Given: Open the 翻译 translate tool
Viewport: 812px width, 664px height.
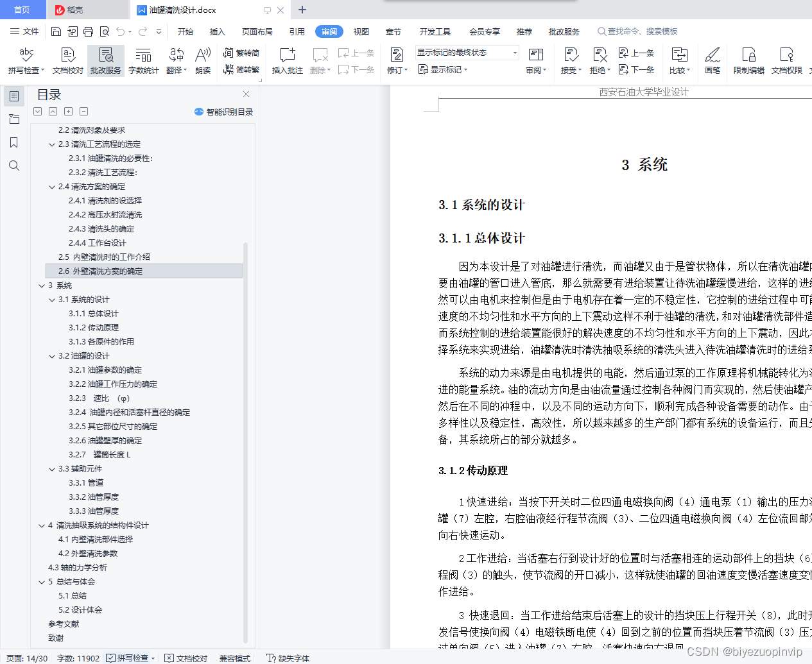Looking at the screenshot, I should pos(177,61).
